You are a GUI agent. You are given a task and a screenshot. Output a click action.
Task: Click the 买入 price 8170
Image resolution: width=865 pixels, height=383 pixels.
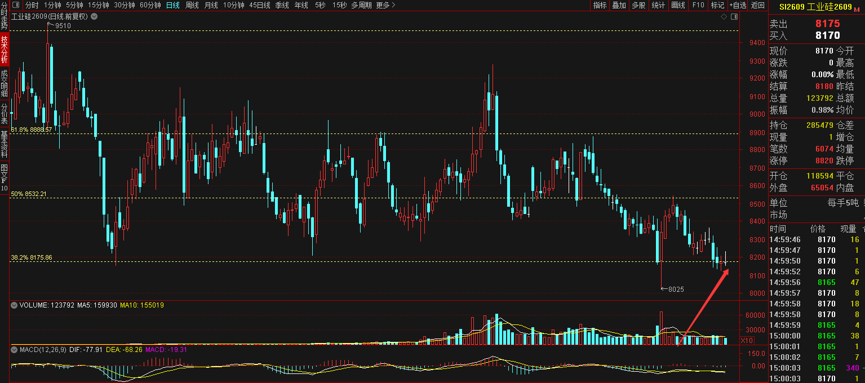pos(827,35)
